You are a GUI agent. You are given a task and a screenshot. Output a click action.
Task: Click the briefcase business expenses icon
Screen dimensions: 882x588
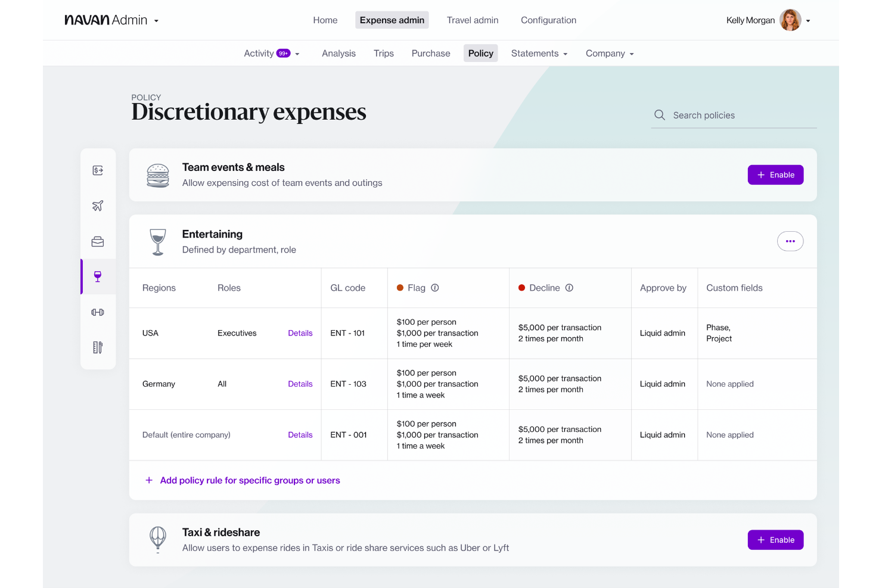pos(97,241)
